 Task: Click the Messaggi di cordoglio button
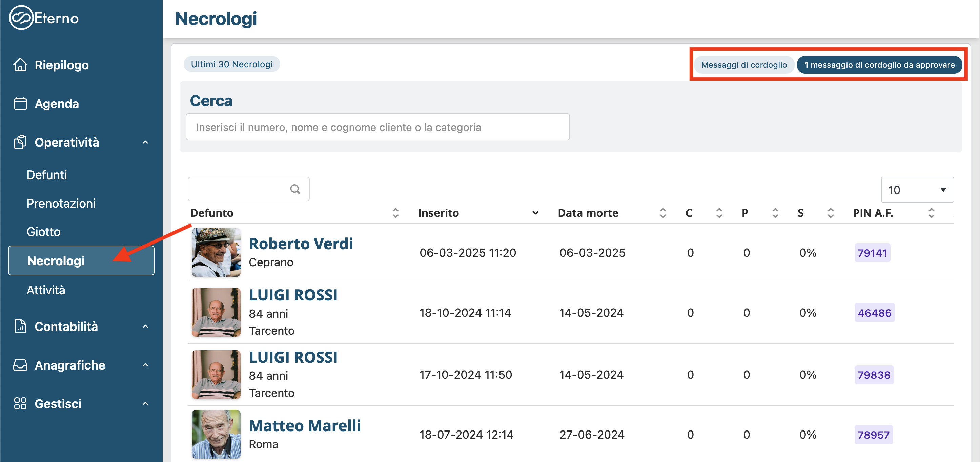(x=743, y=65)
